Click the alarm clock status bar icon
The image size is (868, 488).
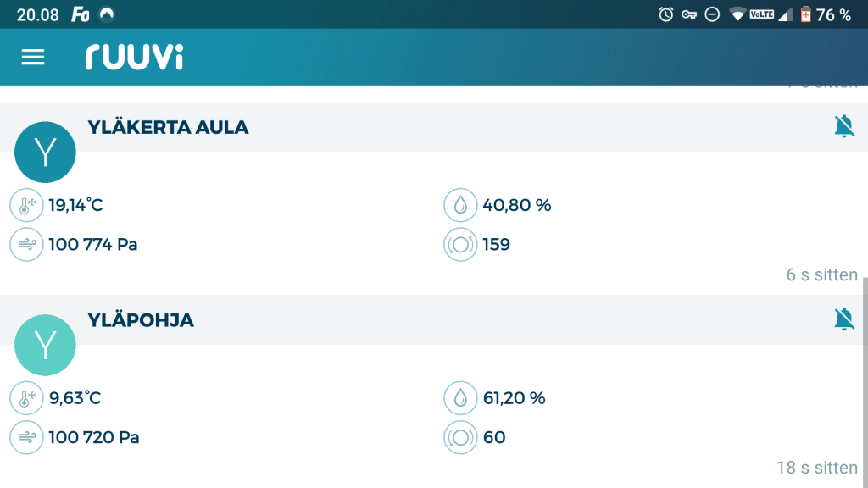tap(665, 14)
